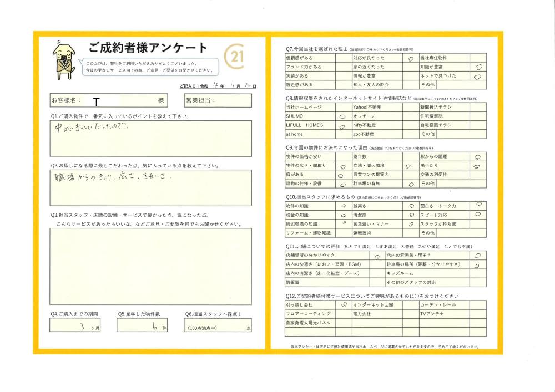
Task: Click the 情報量 label
Action: [292, 282]
